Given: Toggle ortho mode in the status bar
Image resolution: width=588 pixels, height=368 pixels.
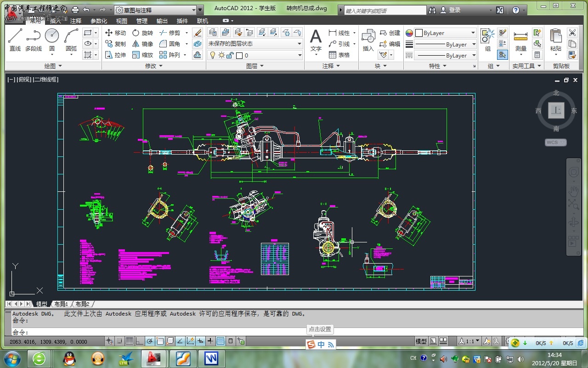Looking at the screenshot, I should (x=140, y=341).
